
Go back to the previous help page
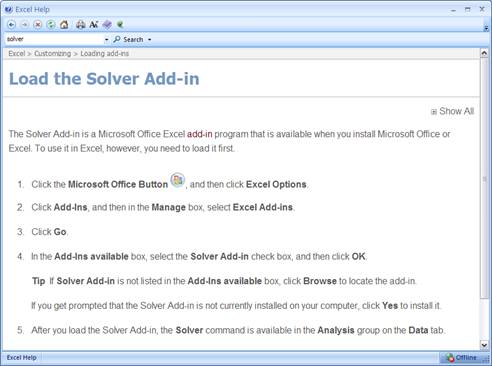tap(11, 25)
